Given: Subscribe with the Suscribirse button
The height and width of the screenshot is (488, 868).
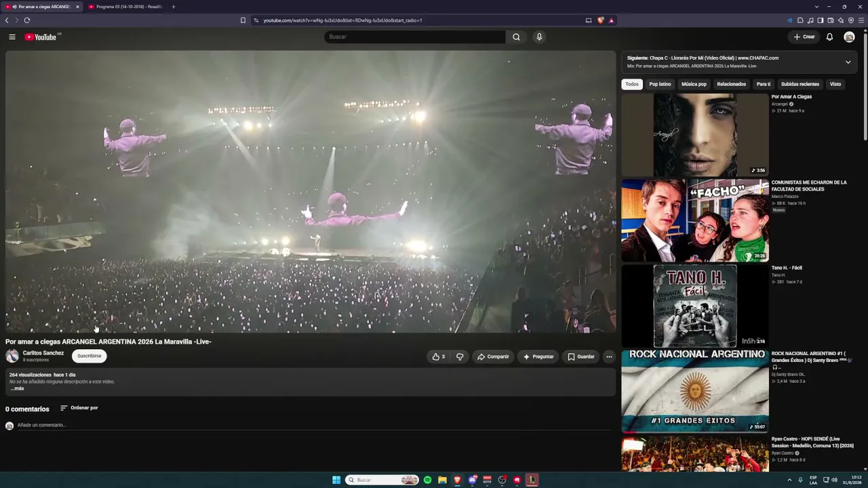Looking at the screenshot, I should (89, 356).
